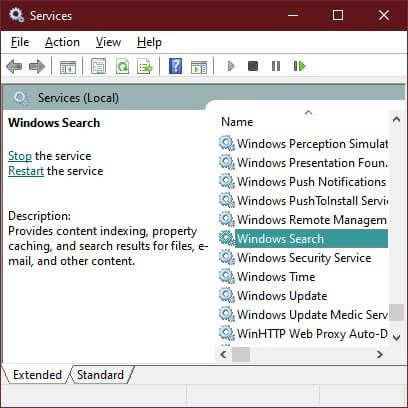Click the horizontal scrollbar thumb
The height and width of the screenshot is (408, 408).
point(241,354)
